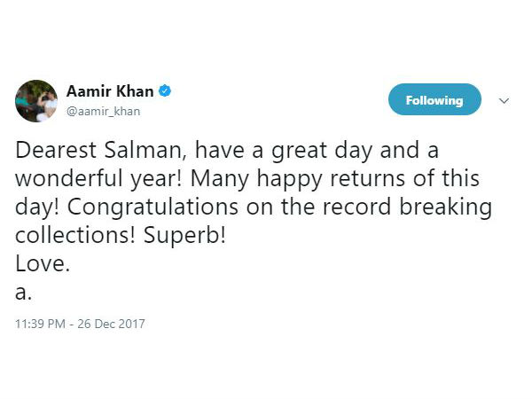Screen dimensions: 532x399
Task: Open the tweet timestamp 11:39 PM
Action: (40, 324)
